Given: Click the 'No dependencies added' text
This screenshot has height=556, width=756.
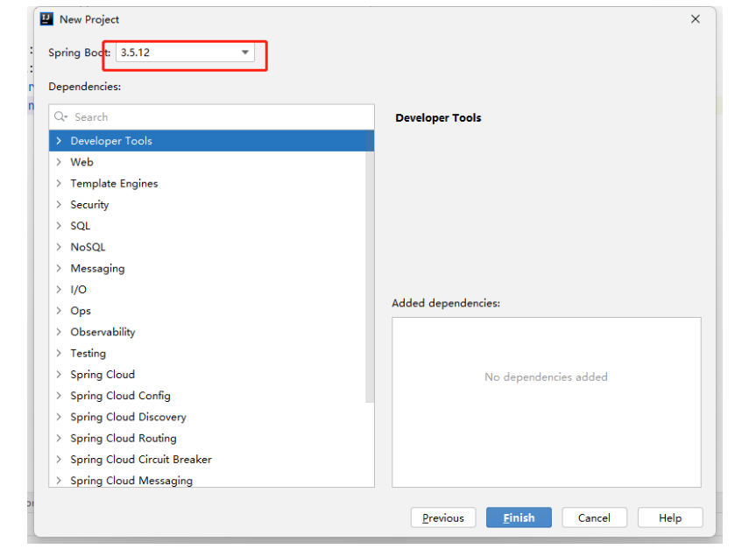Looking at the screenshot, I should click(x=547, y=377).
